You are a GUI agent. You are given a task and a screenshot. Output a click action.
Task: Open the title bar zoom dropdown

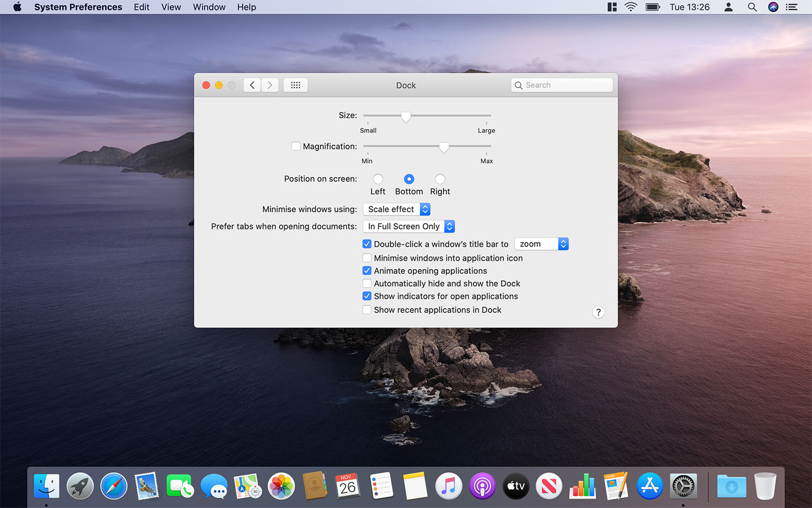541,244
